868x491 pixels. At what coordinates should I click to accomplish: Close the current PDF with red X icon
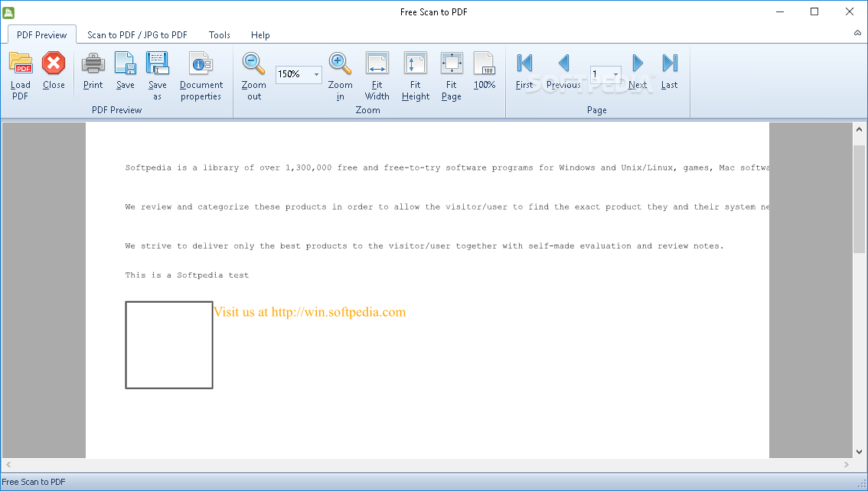click(54, 63)
